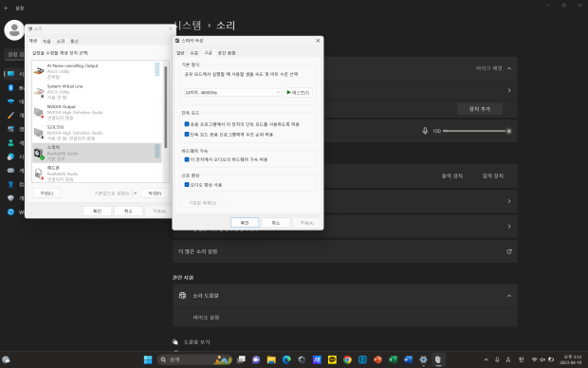Screen dimensions: 588x368
Task: Open 도움말 보기 link
Action: click(196, 342)
